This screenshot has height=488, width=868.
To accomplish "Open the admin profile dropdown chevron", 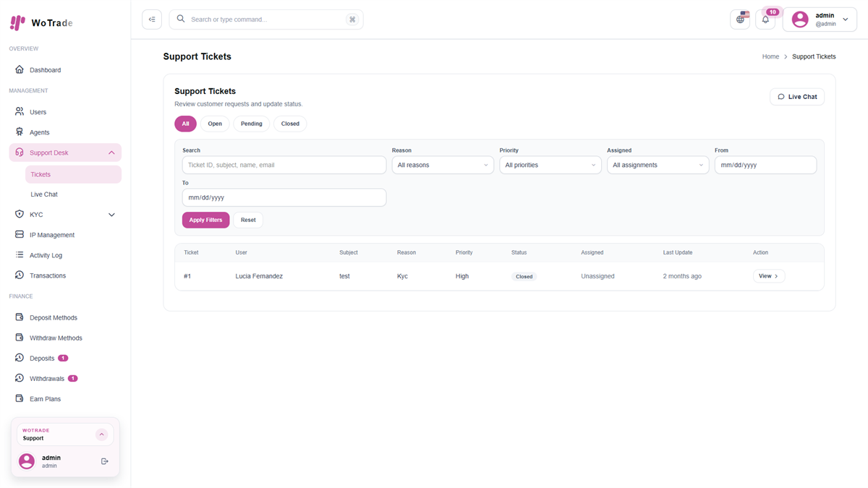I will 846,20.
